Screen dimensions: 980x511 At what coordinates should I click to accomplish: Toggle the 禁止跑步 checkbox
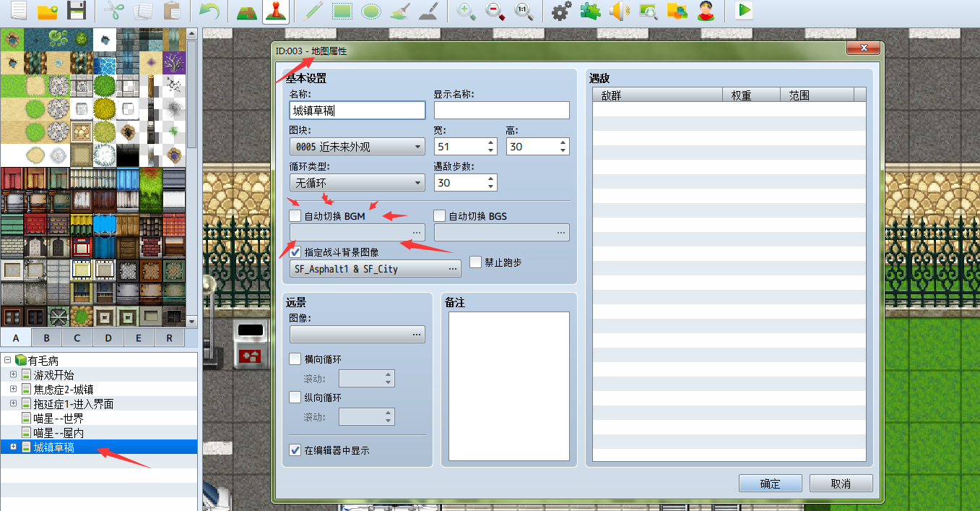(x=475, y=262)
